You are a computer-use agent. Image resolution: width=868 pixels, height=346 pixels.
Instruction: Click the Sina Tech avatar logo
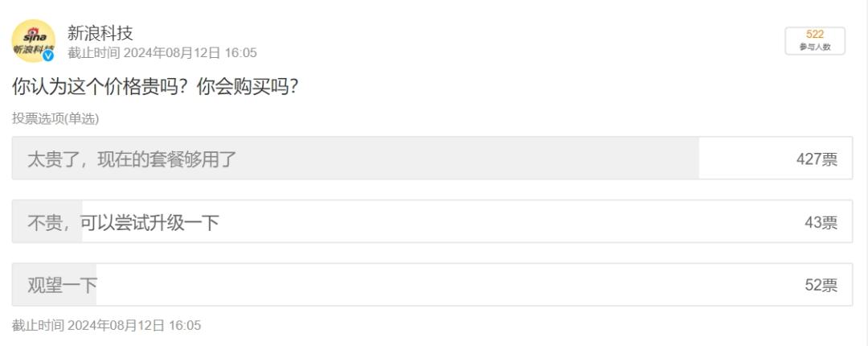click(32, 39)
